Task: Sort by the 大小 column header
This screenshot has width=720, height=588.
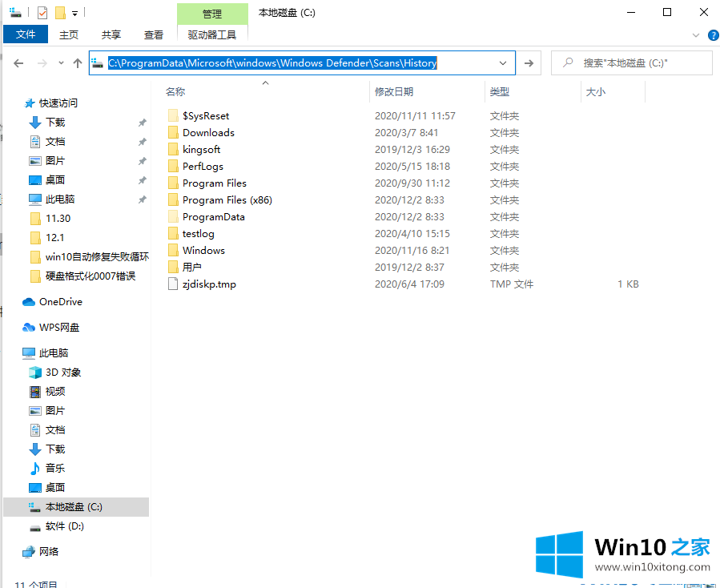Action: pyautogui.click(x=596, y=92)
